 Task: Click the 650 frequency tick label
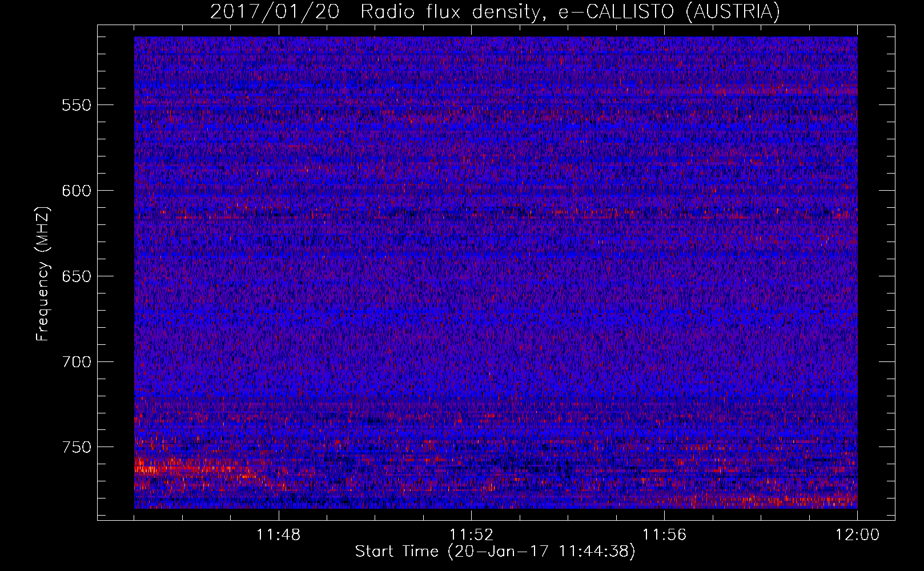77,276
